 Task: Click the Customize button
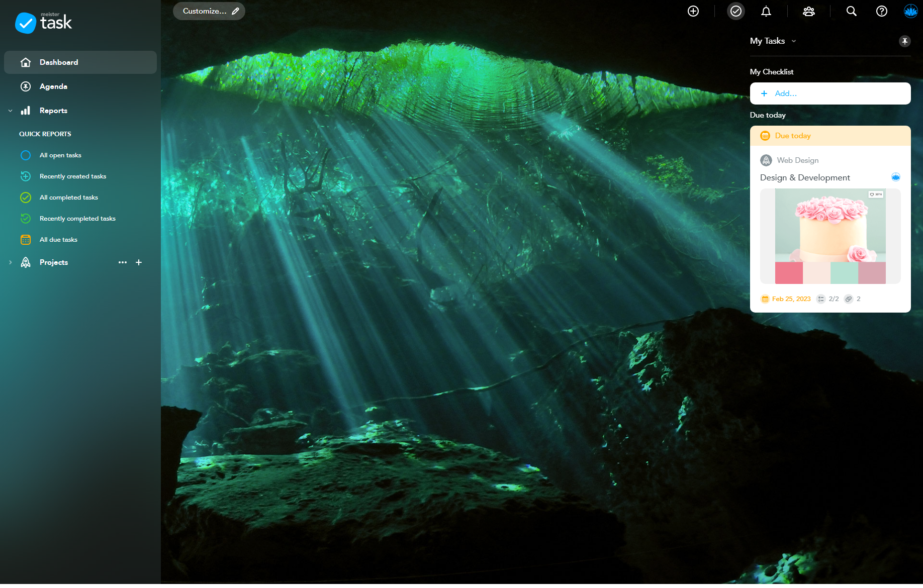(x=209, y=11)
